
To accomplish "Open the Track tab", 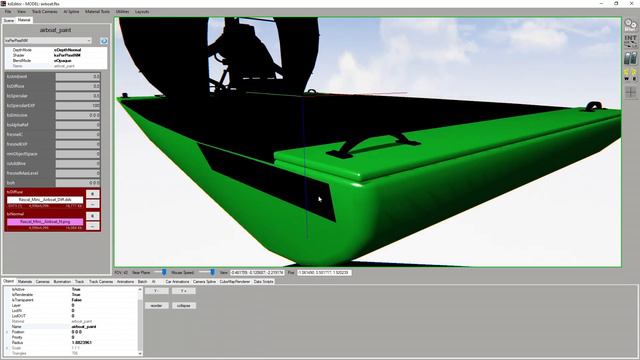I will pyautogui.click(x=80, y=282).
